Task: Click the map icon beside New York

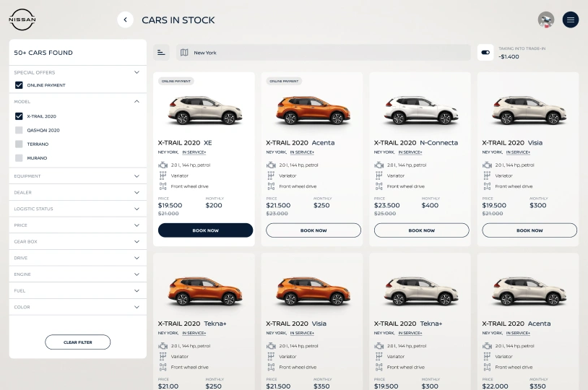Action: tap(184, 53)
